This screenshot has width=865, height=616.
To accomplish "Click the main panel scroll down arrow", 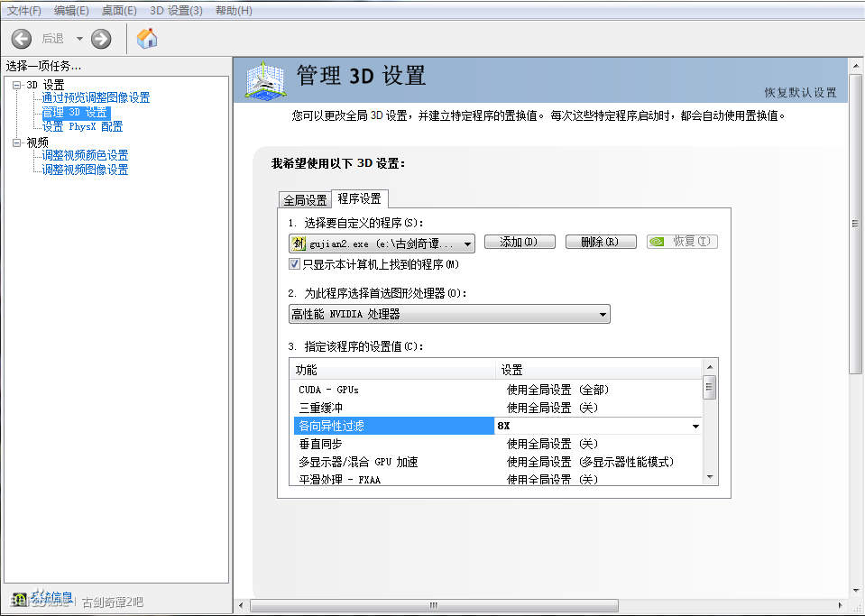I will pos(856,591).
